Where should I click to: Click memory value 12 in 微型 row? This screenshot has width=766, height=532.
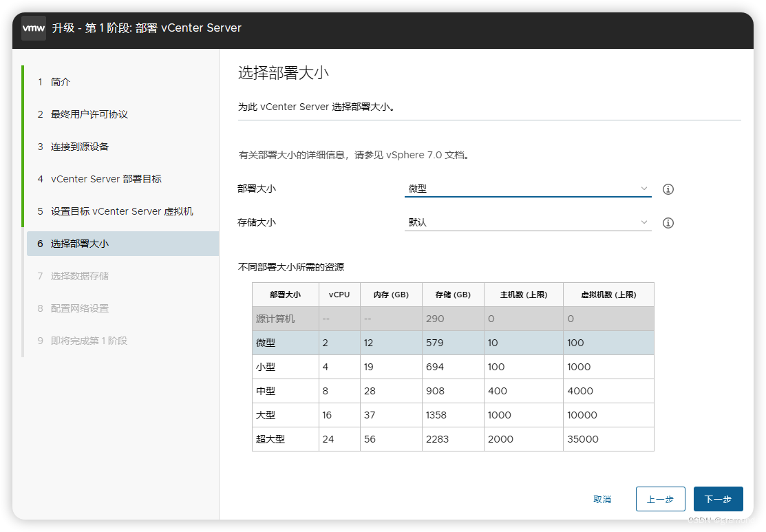368,343
